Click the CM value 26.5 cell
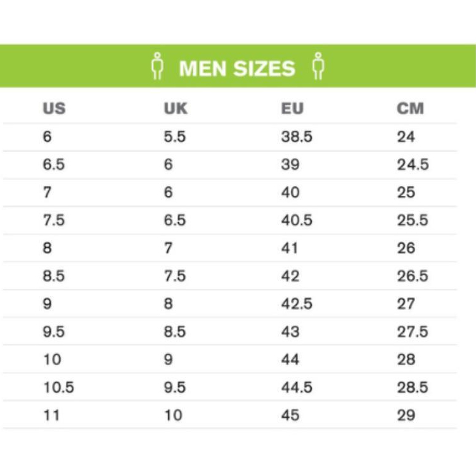476x476 pixels. (413, 276)
